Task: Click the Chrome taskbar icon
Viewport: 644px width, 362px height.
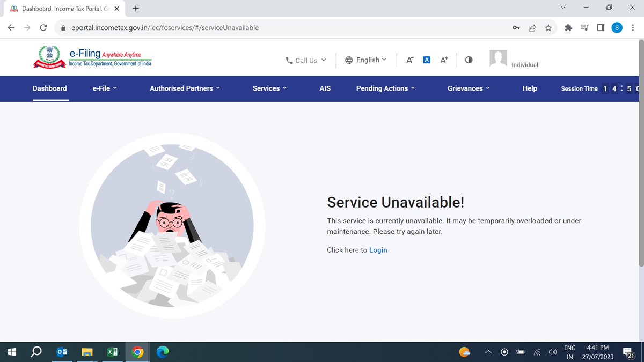Action: click(x=138, y=352)
